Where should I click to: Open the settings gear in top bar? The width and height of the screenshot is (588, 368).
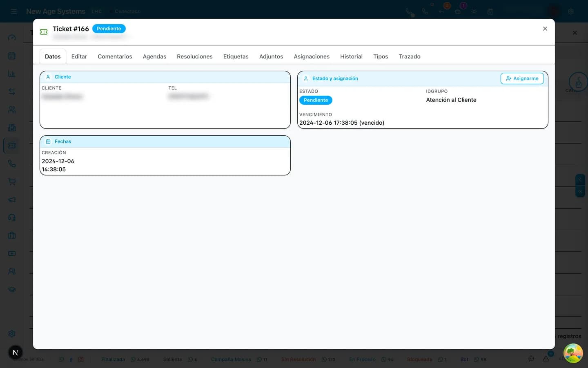coord(571,11)
